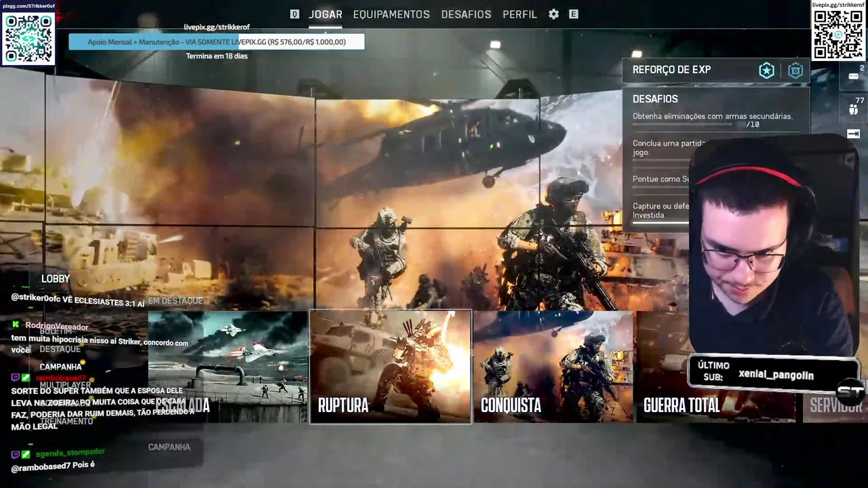Screen dimensions: 868x488
Task: Click the 'Pontue como' challenge row
Action: [661, 179]
